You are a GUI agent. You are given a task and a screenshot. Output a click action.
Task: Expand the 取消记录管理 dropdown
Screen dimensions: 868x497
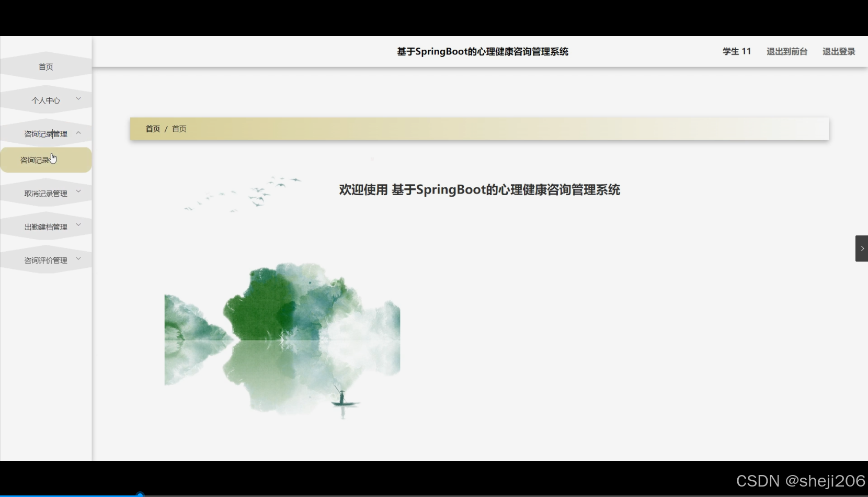click(45, 193)
